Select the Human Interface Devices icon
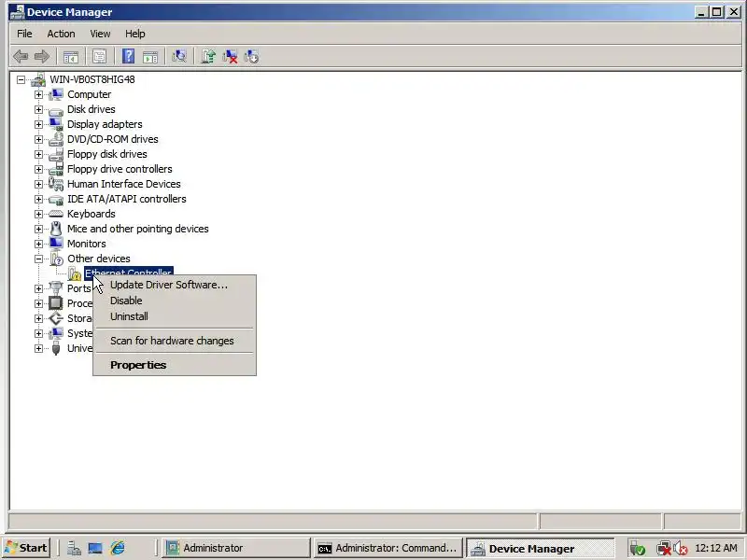Image resolution: width=747 pixels, height=560 pixels. click(56, 184)
